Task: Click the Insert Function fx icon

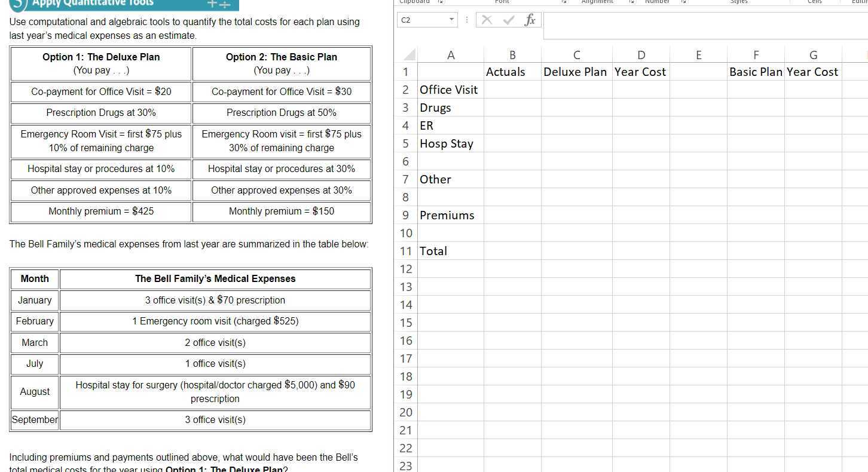Action: point(530,20)
